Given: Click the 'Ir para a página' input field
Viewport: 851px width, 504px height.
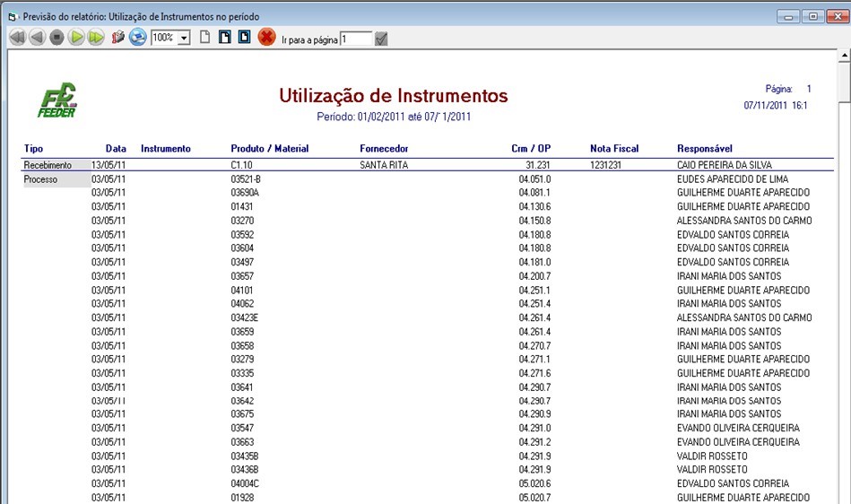Looking at the screenshot, I should tap(356, 39).
